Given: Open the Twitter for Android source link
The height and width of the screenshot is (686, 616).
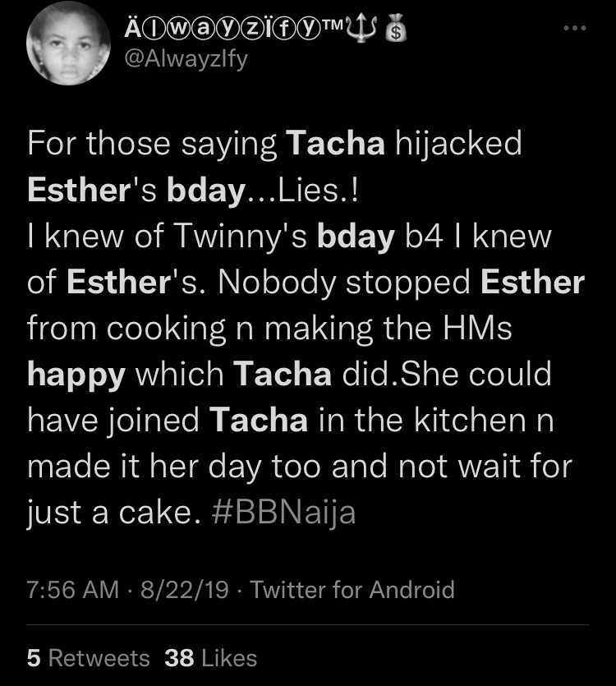Looking at the screenshot, I should click(352, 589).
